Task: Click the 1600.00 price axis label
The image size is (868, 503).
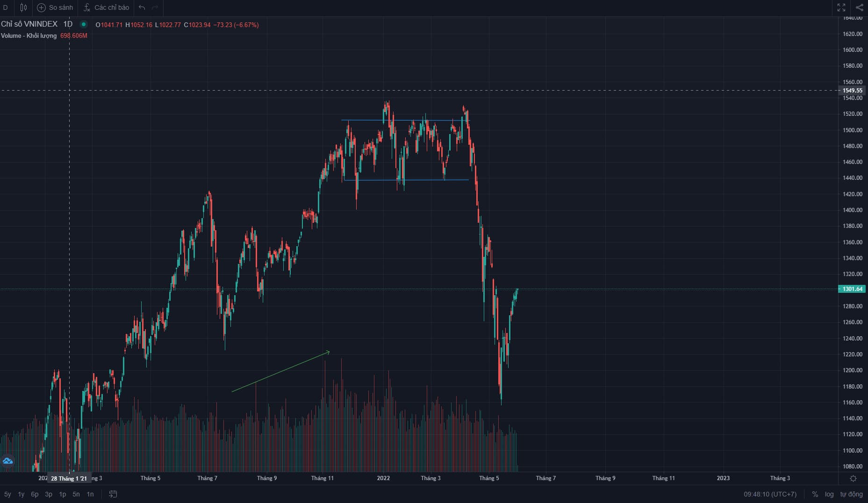Action: click(x=853, y=50)
